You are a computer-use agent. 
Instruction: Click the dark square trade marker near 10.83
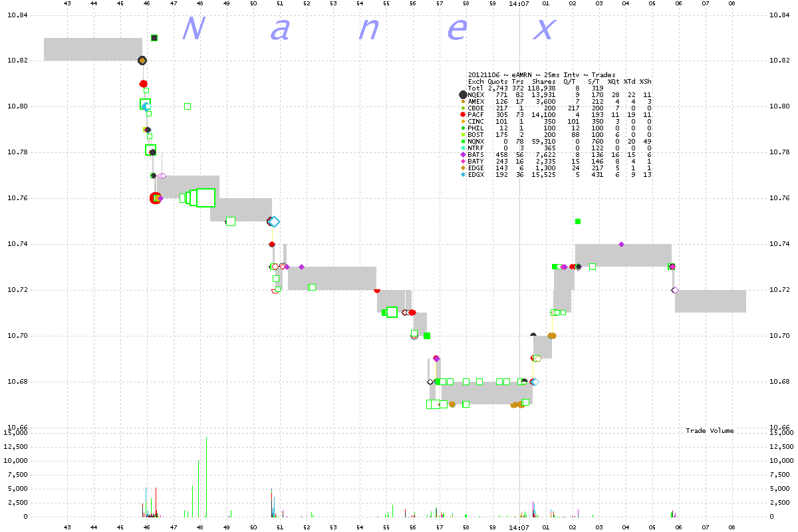click(x=154, y=38)
